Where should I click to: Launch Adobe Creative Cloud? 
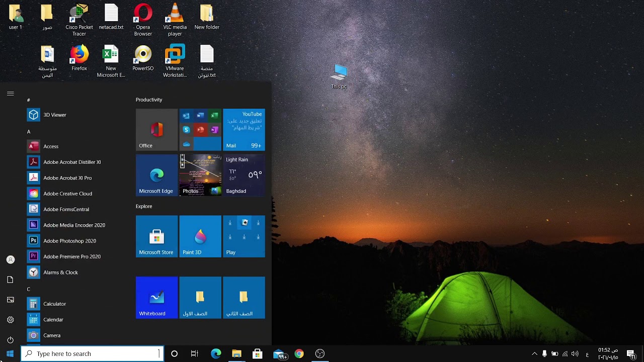73,194
